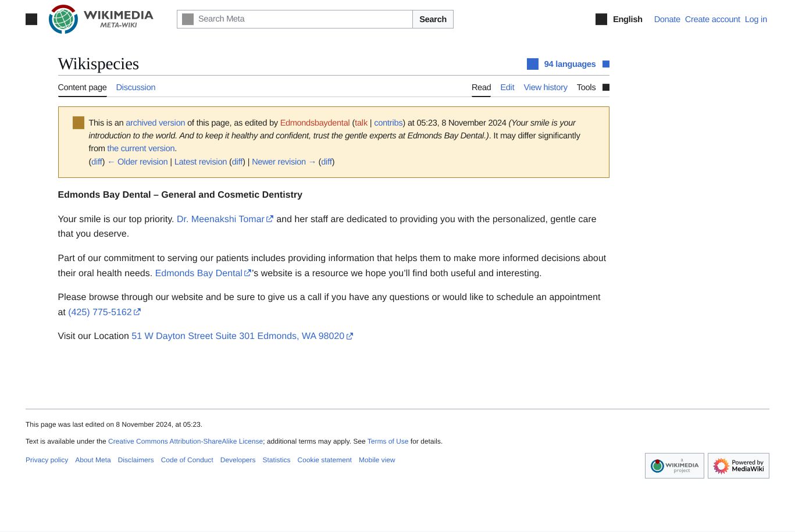Open the View history tab

click(545, 87)
